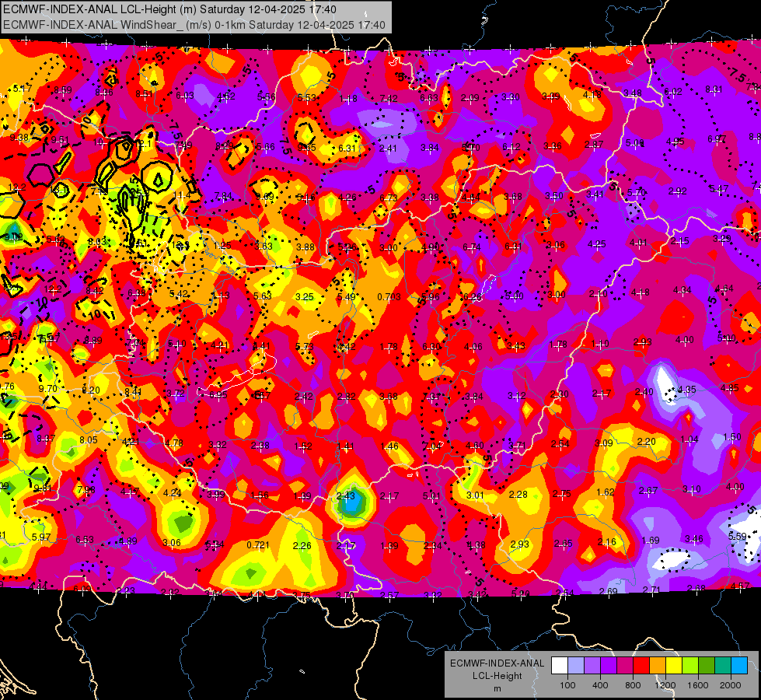Click the legend tick label 800
Image resolution: width=761 pixels, height=700 pixels.
coord(633,685)
